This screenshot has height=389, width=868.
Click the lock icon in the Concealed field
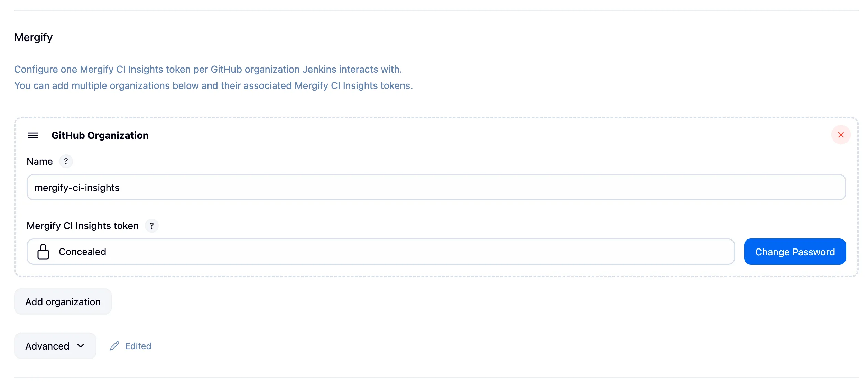click(x=43, y=252)
